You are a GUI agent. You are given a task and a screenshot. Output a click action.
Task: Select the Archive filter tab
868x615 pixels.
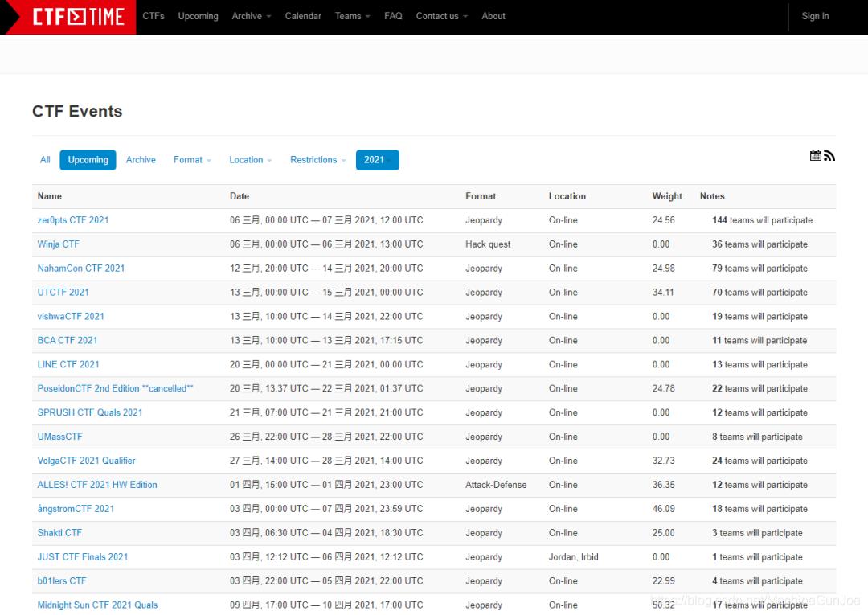(141, 160)
